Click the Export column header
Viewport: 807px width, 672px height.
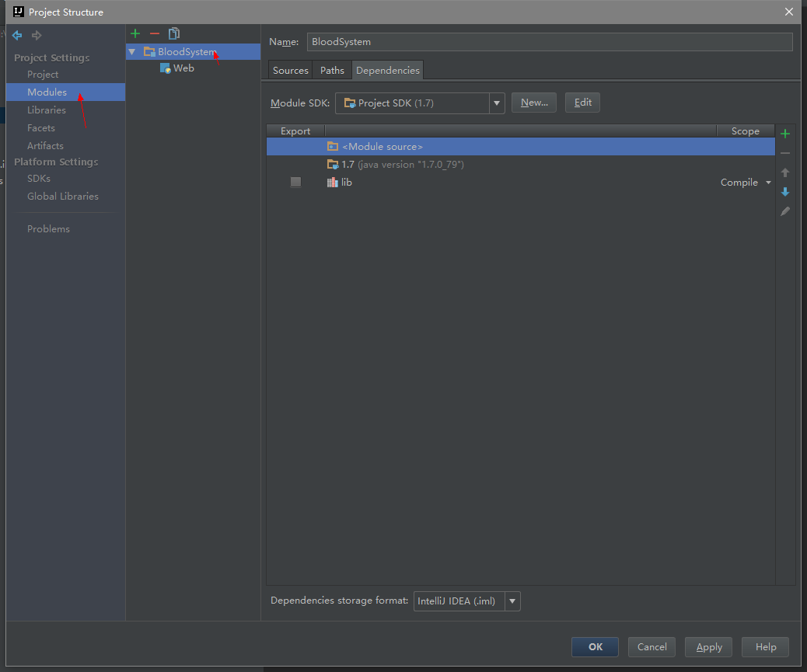coord(295,131)
